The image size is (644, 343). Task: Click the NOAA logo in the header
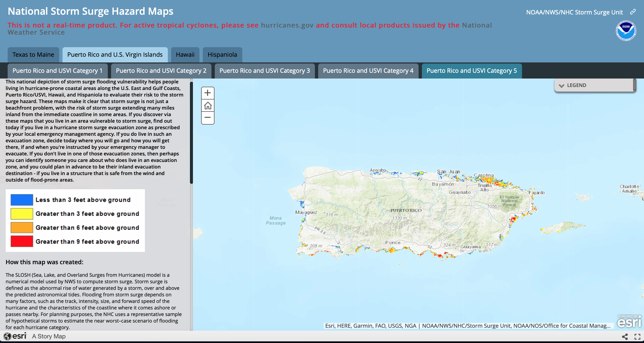point(626,31)
